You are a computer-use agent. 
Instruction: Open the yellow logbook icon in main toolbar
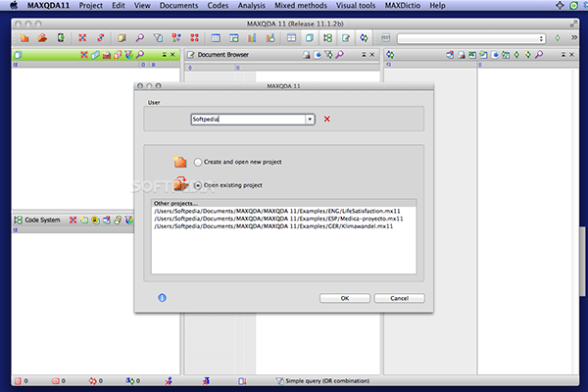pyautogui.click(x=122, y=38)
